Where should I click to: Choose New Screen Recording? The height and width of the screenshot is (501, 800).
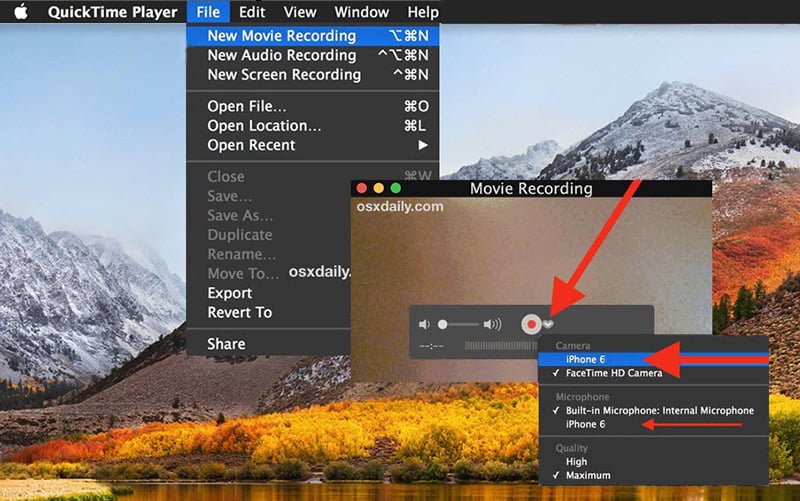coord(313,74)
